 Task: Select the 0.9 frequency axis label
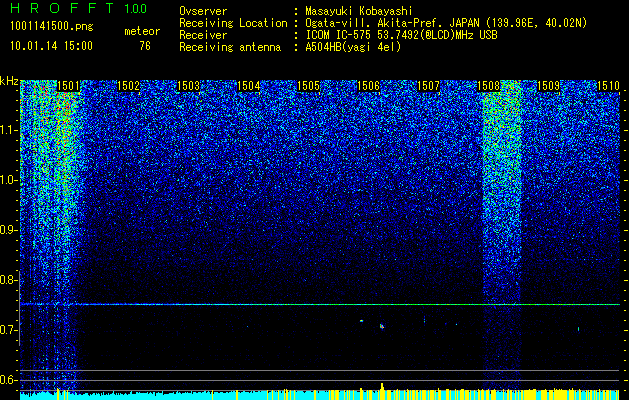[x=8, y=230]
